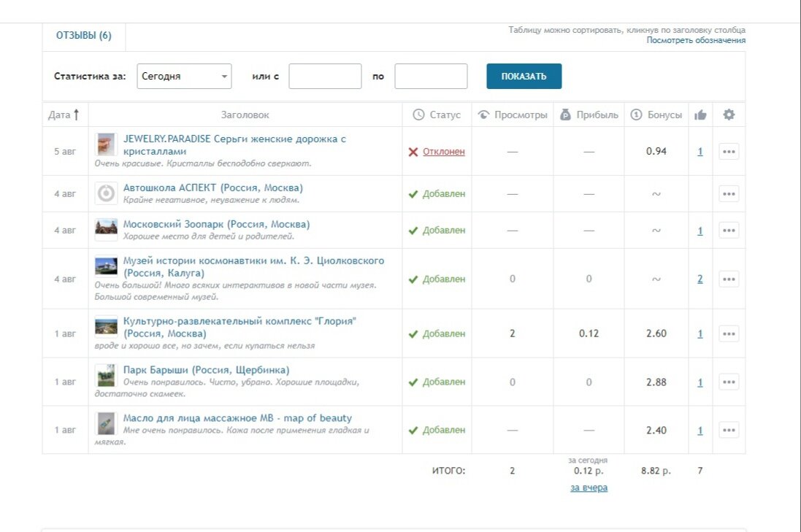Open Автошкола АСПЕКТ review title
This screenshot has height=532, width=801.
point(213,188)
